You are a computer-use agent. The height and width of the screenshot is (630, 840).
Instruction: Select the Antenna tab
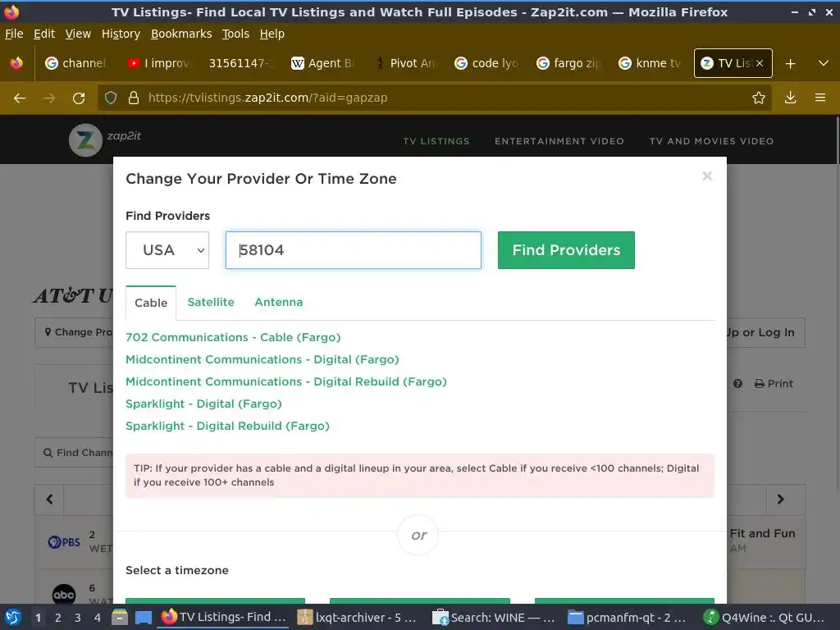click(279, 302)
